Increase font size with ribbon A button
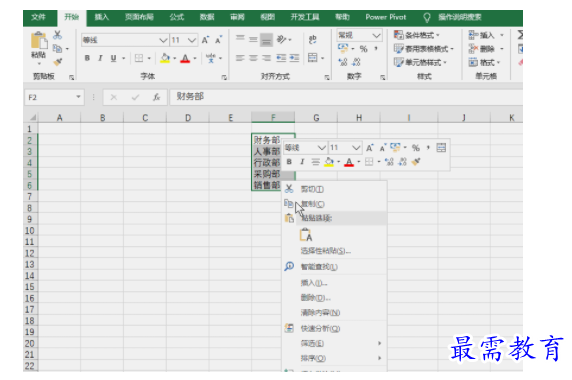Screen dimensions: 572x380 [205, 40]
